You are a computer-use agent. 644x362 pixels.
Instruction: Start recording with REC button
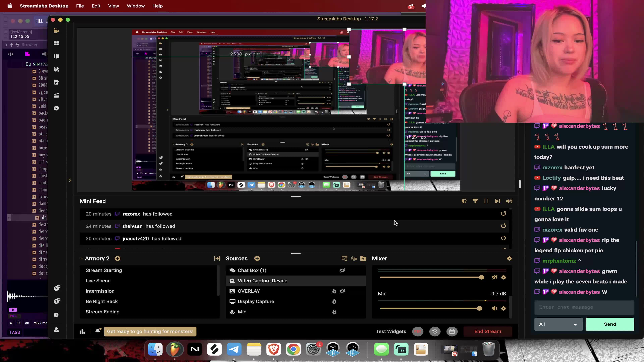pos(418,331)
